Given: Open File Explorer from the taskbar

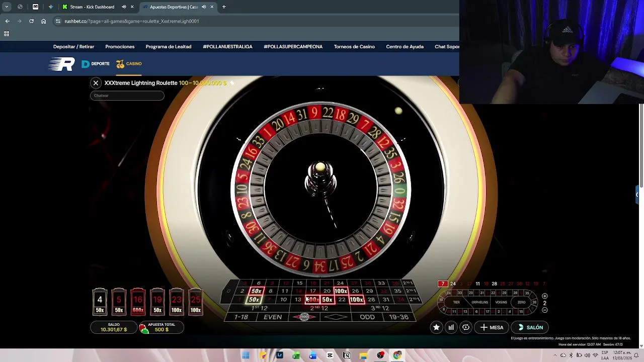Looking at the screenshot, I should tap(363, 355).
